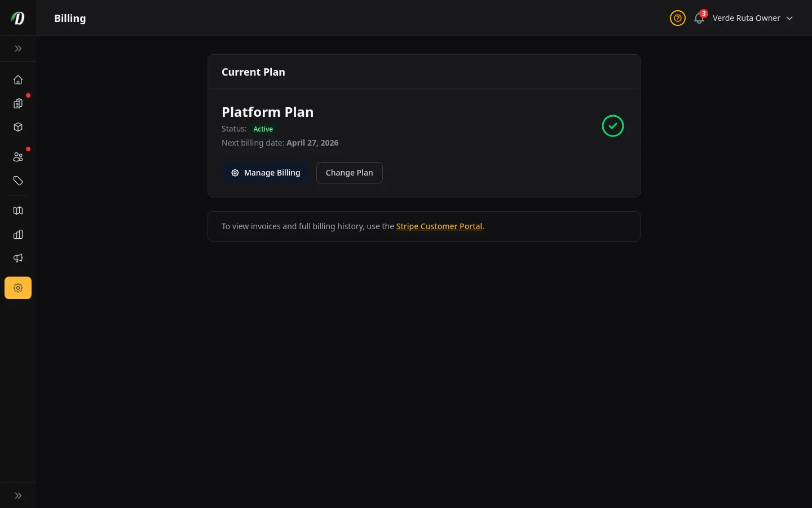
Task: Expand the sidebar using the bottom chevron
Action: pyautogui.click(x=18, y=495)
